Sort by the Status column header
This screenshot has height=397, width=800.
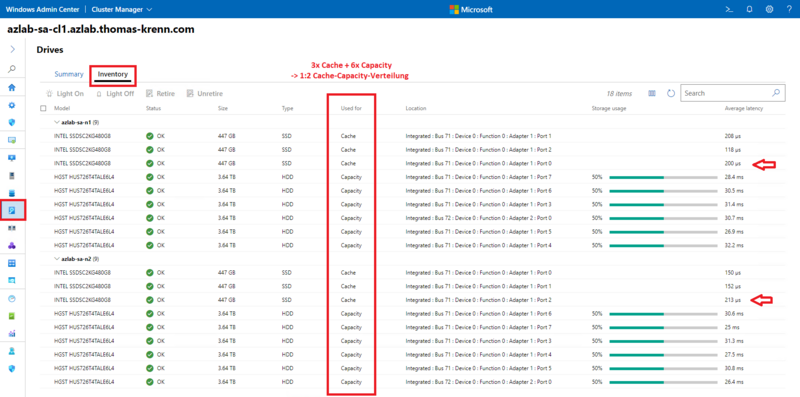coord(154,109)
